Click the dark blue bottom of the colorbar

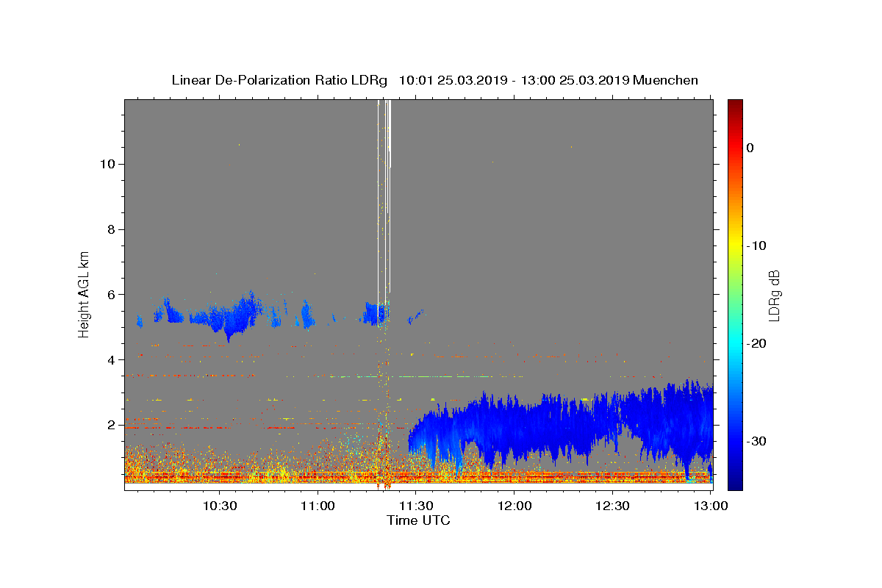coord(735,481)
